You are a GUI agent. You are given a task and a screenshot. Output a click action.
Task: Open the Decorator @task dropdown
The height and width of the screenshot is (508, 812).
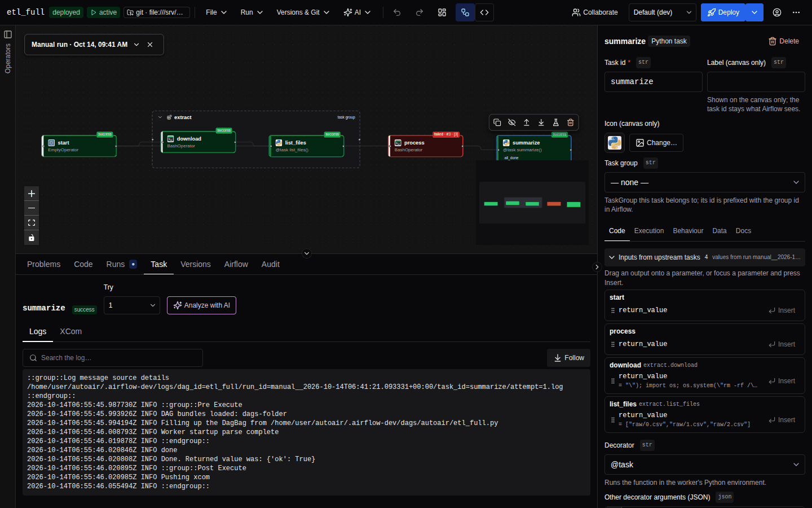pyautogui.click(x=704, y=465)
